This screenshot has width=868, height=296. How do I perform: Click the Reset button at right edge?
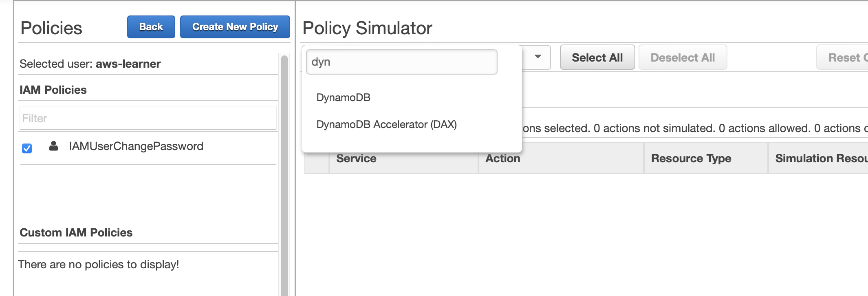(843, 57)
